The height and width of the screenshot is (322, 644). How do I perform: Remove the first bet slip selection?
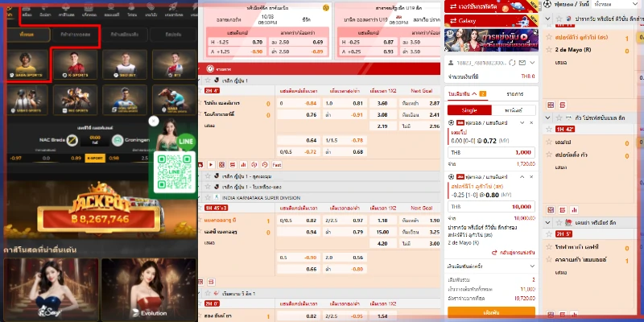pos(531,122)
